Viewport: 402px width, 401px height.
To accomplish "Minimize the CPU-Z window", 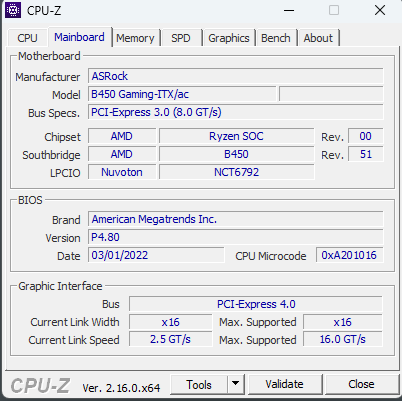I will pyautogui.click(x=289, y=10).
